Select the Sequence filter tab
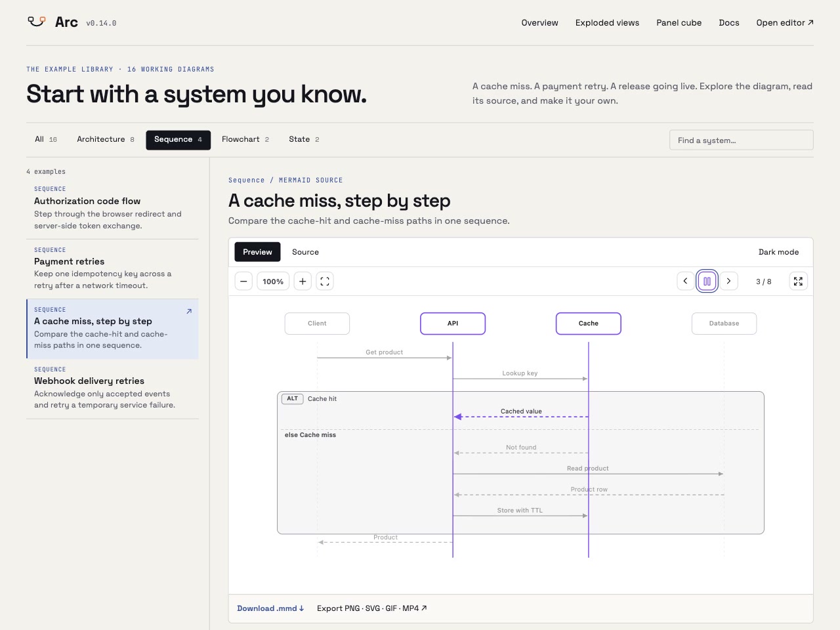 [178, 140]
